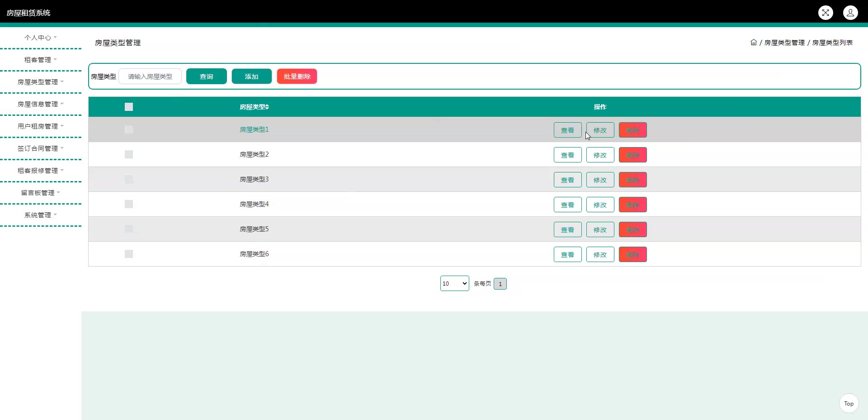Open the items-per-page dropdown showing 10
Screen dimensions: 868x420
pos(455,283)
